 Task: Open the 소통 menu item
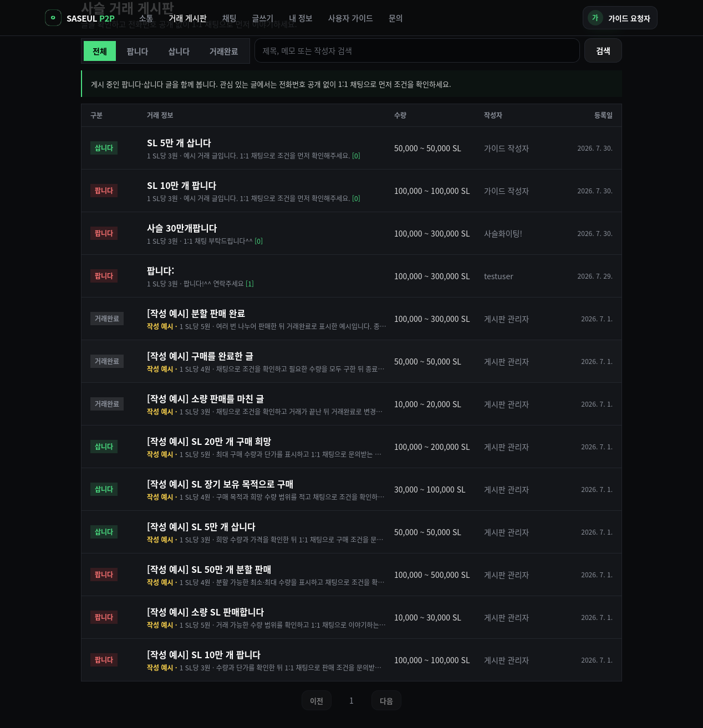[146, 18]
